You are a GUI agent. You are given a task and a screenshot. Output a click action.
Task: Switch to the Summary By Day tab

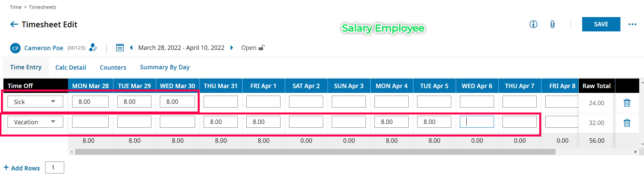(165, 67)
